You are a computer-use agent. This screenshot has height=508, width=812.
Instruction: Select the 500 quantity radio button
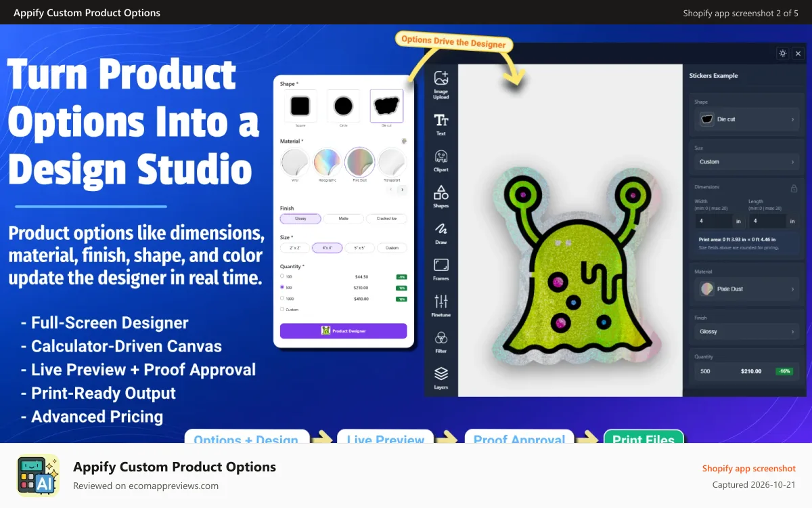(282, 287)
